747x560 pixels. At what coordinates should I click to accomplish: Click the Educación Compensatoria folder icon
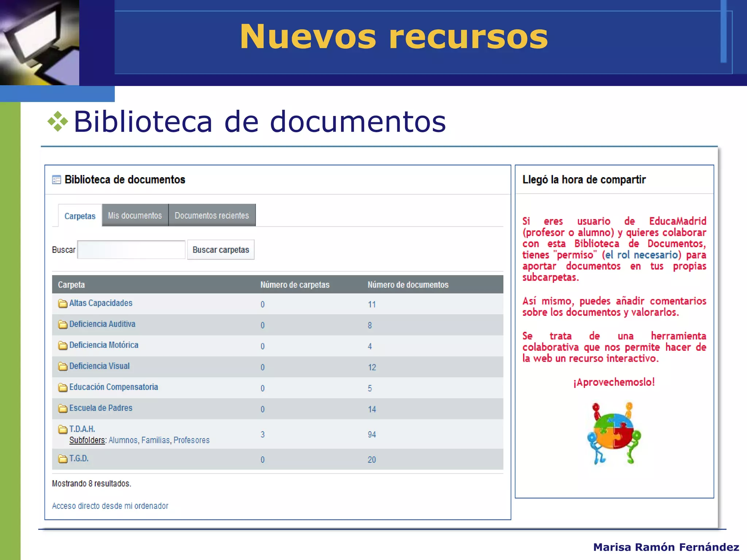coord(63,387)
